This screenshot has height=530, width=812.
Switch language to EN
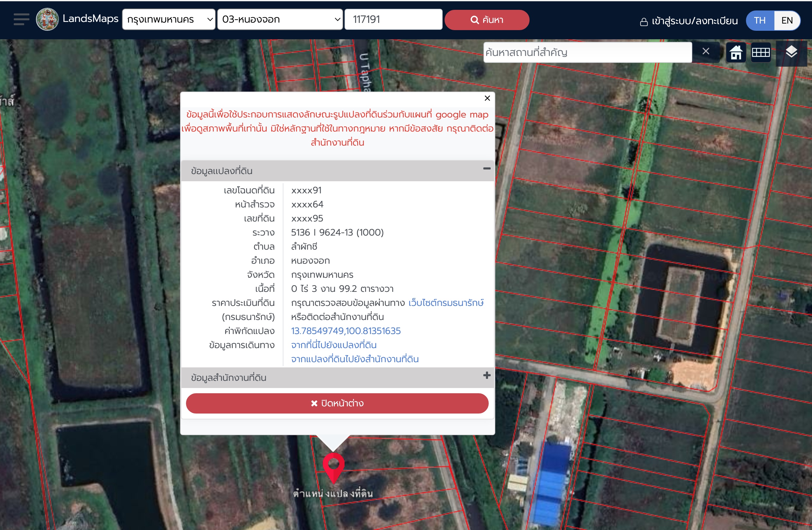[787, 21]
